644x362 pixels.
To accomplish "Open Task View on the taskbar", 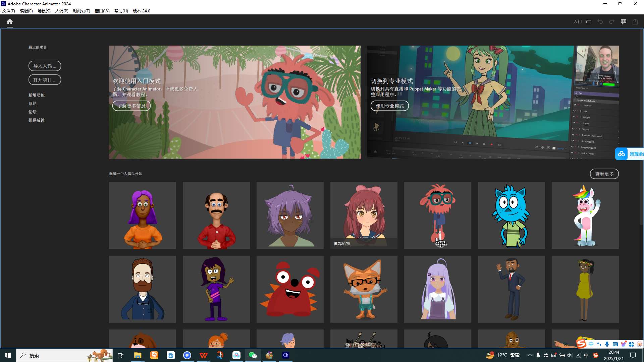I will pyautogui.click(x=121, y=355).
